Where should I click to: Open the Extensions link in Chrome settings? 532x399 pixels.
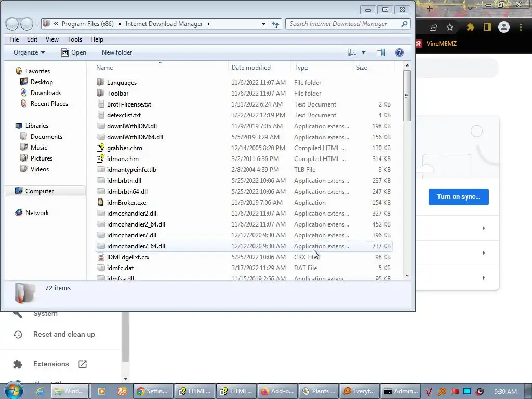click(51, 364)
